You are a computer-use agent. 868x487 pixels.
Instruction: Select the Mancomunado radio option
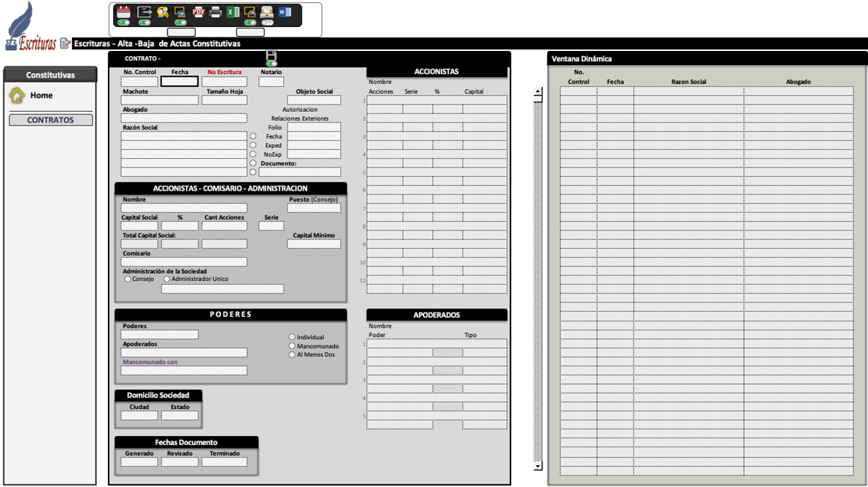(292, 346)
